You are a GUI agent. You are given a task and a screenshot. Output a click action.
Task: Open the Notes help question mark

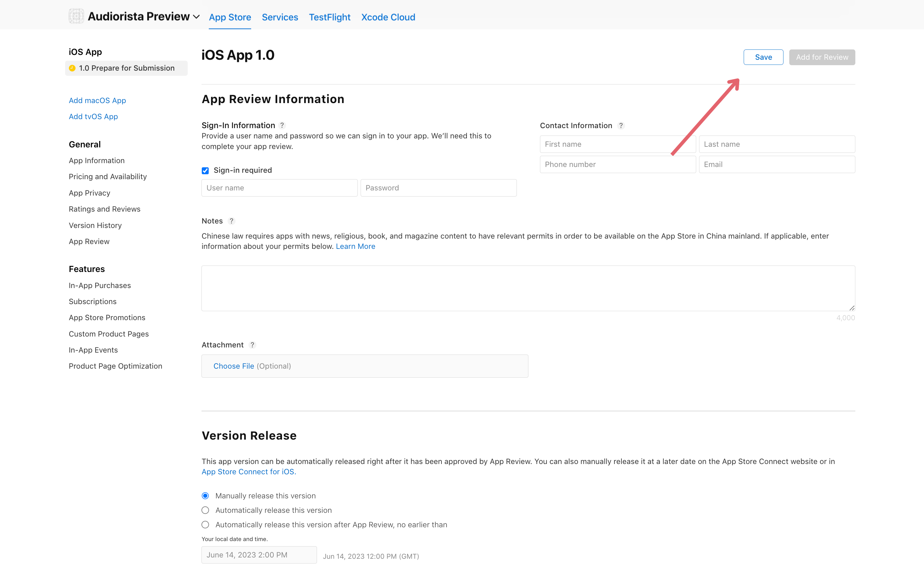click(231, 221)
